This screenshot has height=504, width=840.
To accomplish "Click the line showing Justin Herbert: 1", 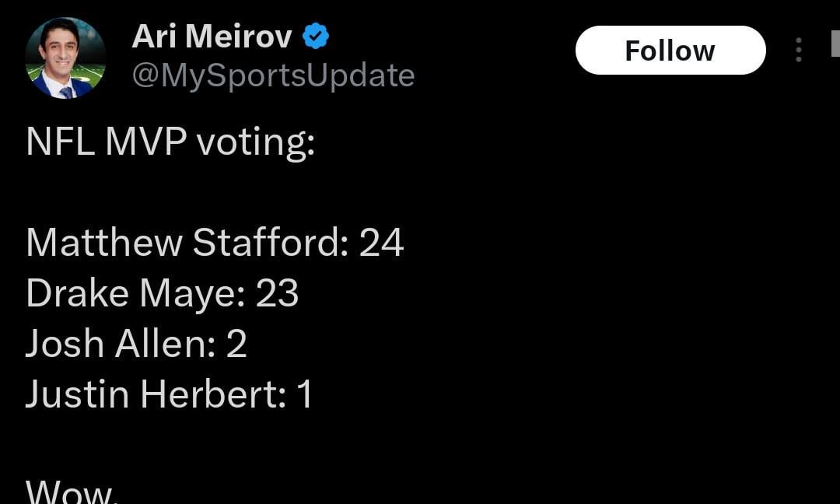I will click(x=169, y=394).
